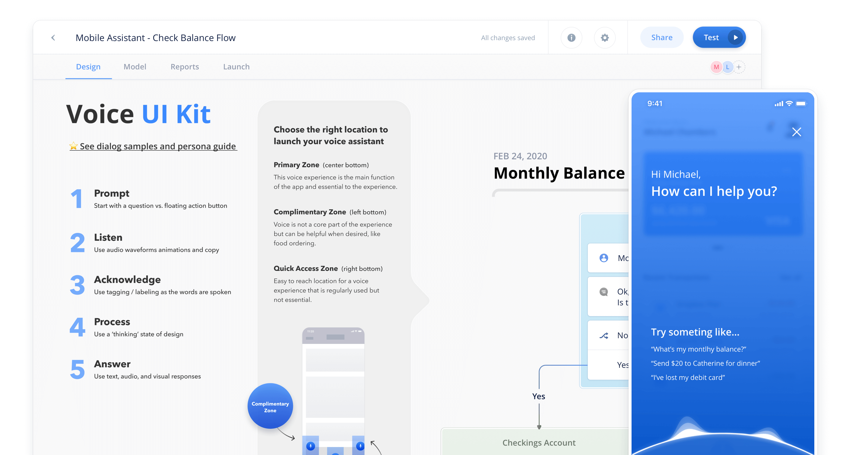The width and height of the screenshot is (868, 455).
Task: Return to the Design tab
Action: 88,66
